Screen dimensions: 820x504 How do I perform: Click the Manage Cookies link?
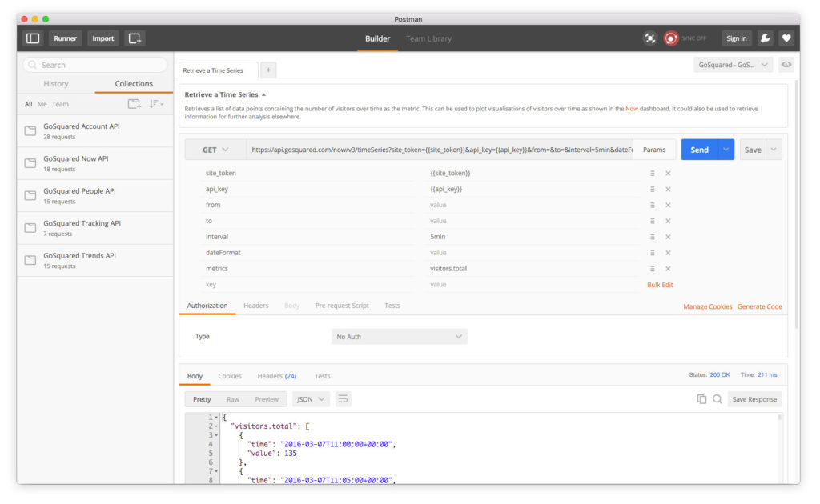708,306
